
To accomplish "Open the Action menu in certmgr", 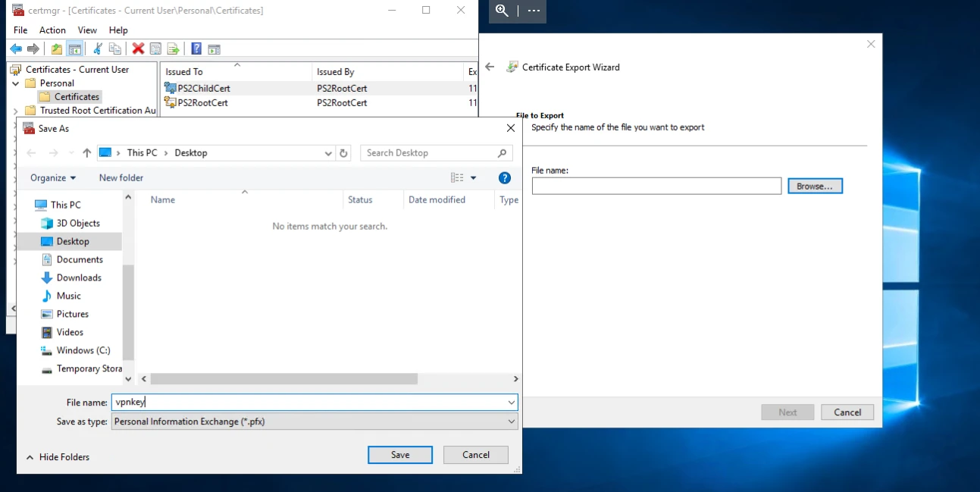I will (52, 30).
